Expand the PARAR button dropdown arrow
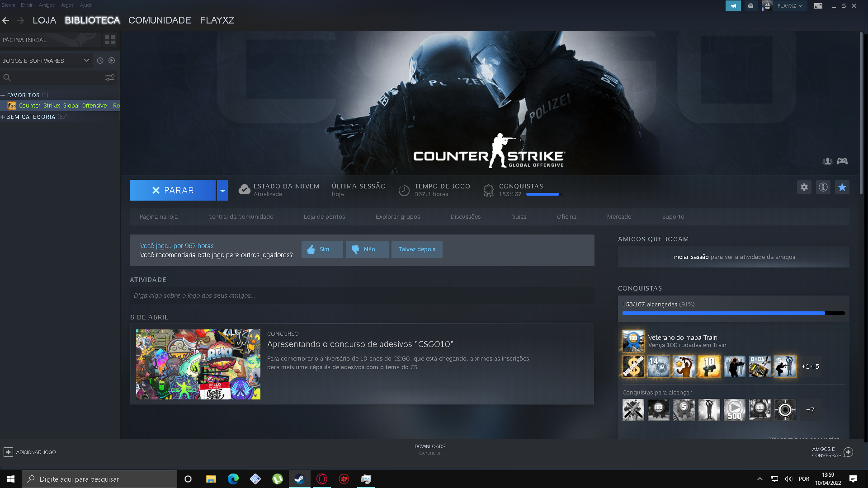868x488 pixels. [x=222, y=190]
